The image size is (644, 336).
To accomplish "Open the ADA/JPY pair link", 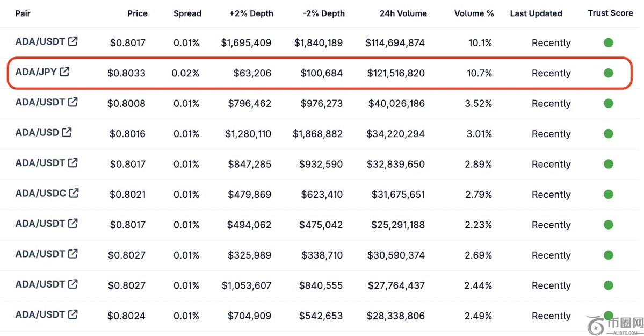I will pos(36,72).
